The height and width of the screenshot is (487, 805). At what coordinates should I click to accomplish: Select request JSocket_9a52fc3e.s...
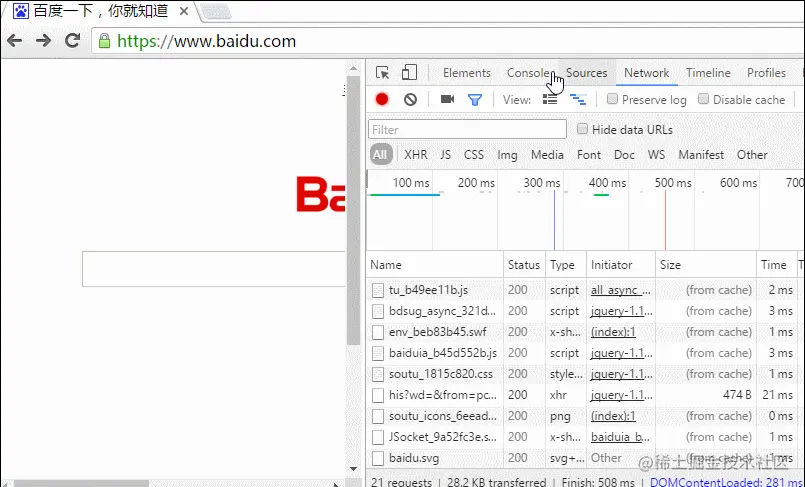(443, 437)
